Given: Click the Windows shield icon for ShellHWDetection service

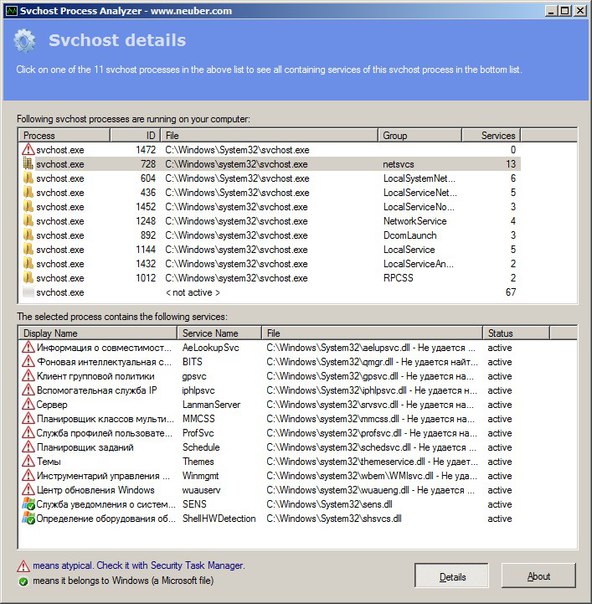Looking at the screenshot, I should click(28, 518).
